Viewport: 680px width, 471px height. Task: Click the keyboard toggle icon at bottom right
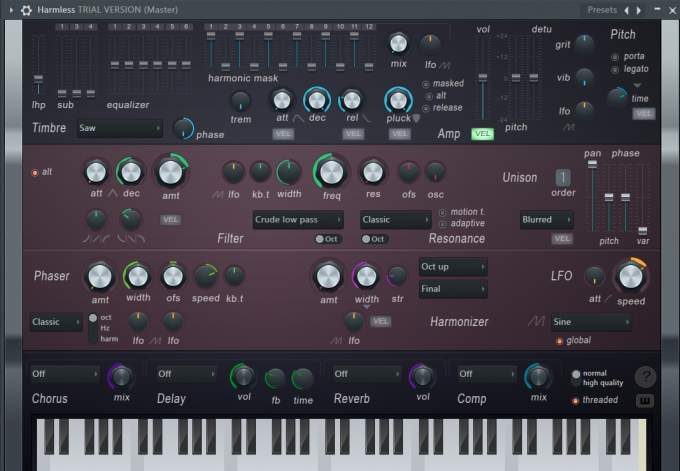[x=645, y=401]
